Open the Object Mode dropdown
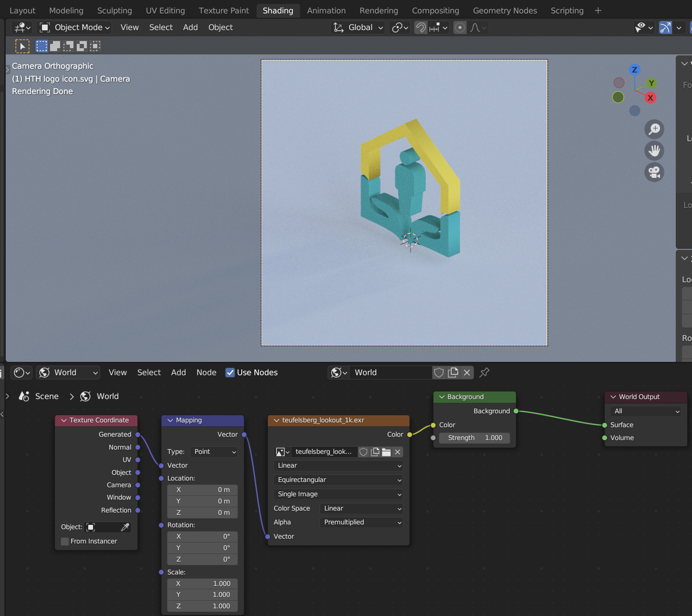Screen dimensions: 692x616 (75, 27)
